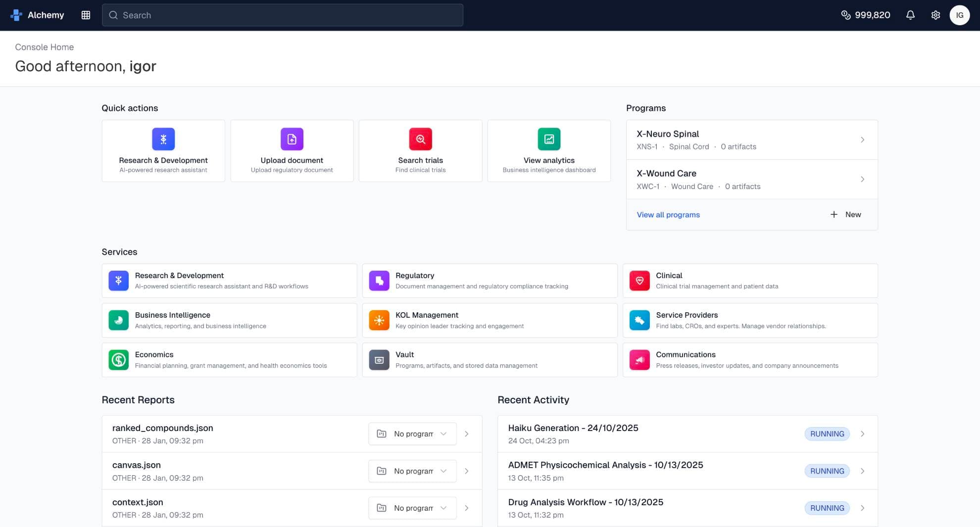
Task: Click the Economics service icon
Action: [118, 359]
